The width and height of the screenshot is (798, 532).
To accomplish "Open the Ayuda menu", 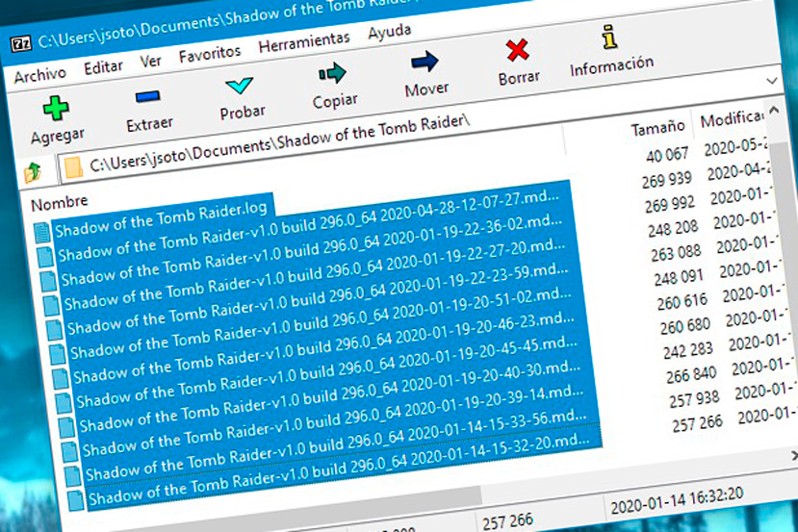I will (389, 33).
